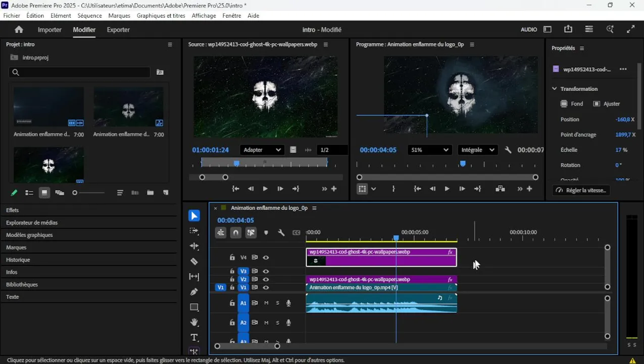Solo the A2 audio track
Screen dimensions: 644x364
[x=277, y=323]
